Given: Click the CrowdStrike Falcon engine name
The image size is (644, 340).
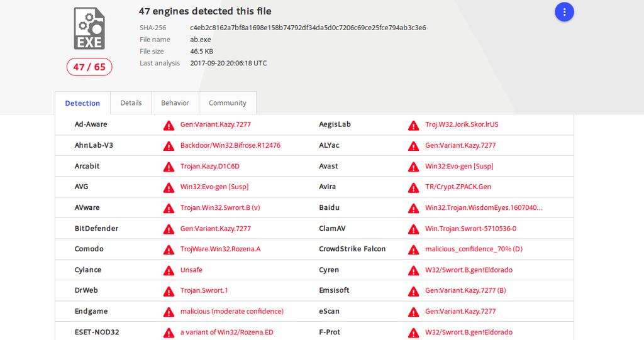Looking at the screenshot, I should click(352, 249).
